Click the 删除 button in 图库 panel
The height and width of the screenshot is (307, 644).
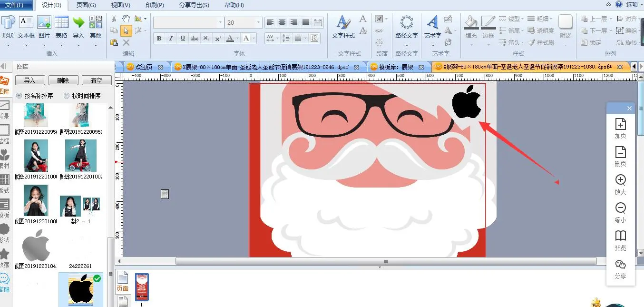pos(63,80)
